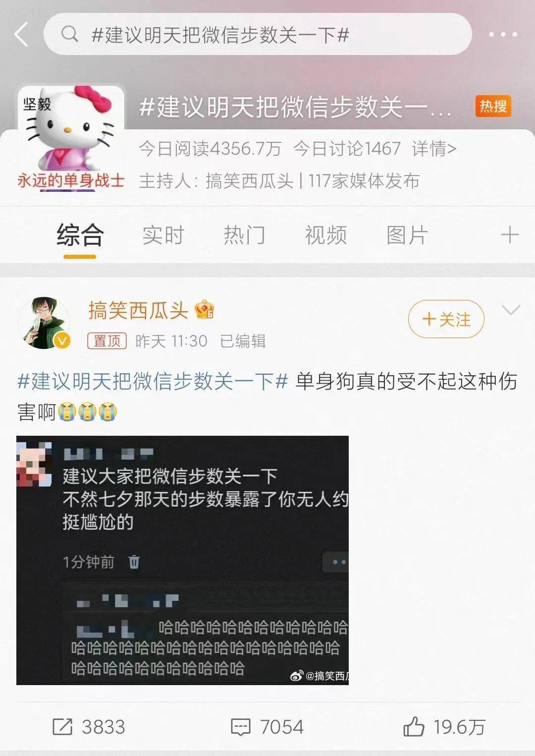Click the 搞笑西瓜头 username link

[x=138, y=310]
